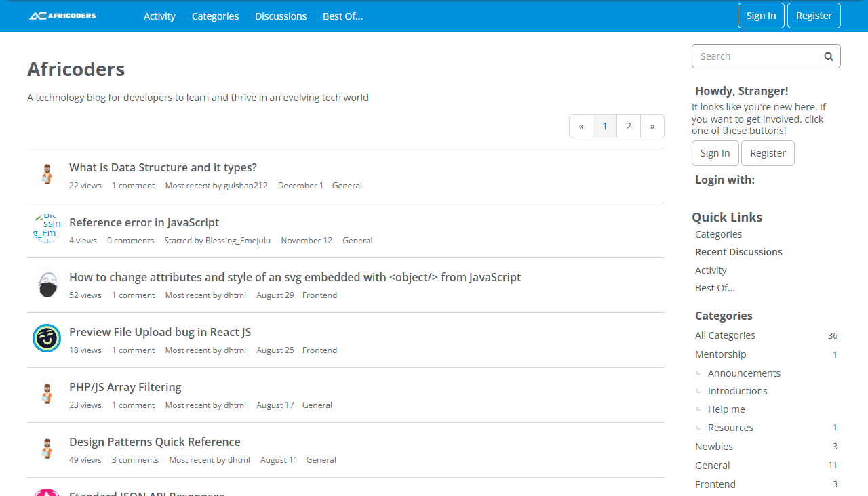Select Announcements subcategory
868x496 pixels.
pyautogui.click(x=744, y=373)
